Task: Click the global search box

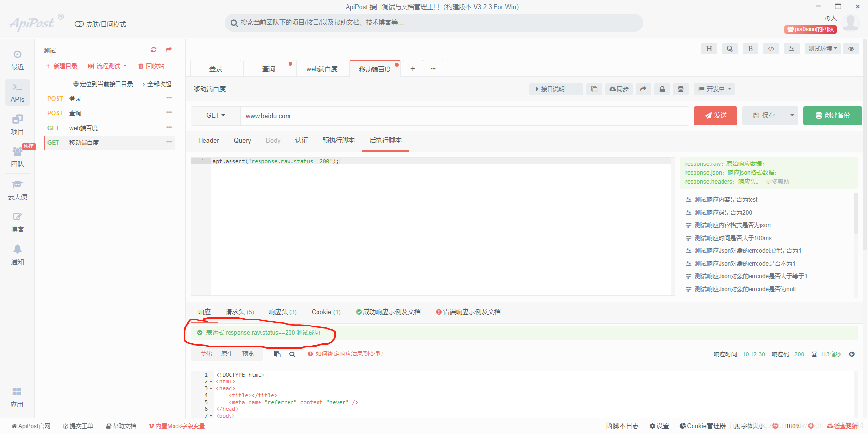Action: pos(434,23)
